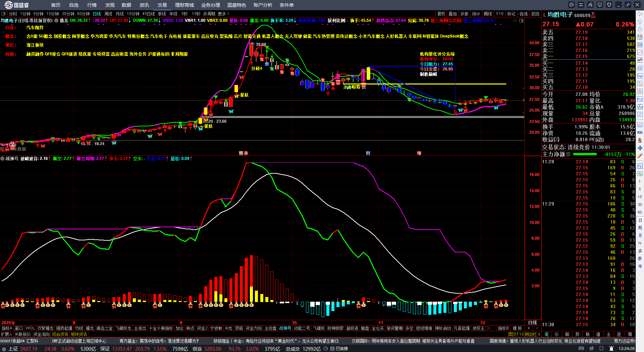Screen dimensions: 644x352
Task: Open the red line chart sidebar icon
Action: [640, 53]
